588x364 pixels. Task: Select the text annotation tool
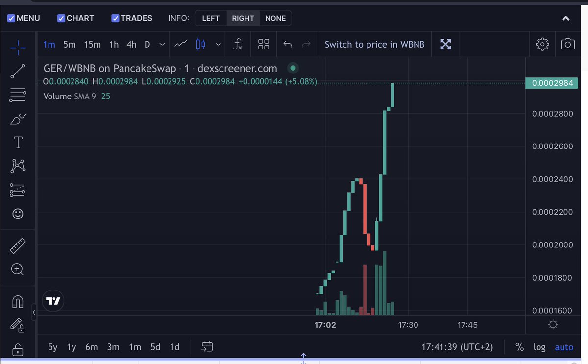coord(18,143)
